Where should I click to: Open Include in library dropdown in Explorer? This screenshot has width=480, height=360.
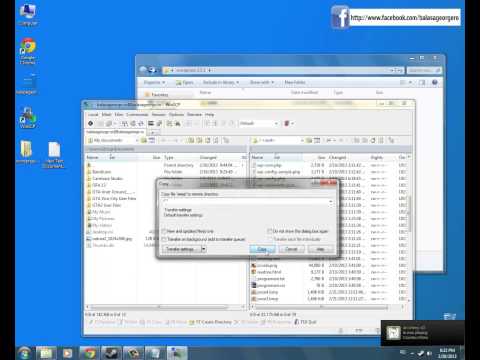pyautogui.click(x=221, y=82)
